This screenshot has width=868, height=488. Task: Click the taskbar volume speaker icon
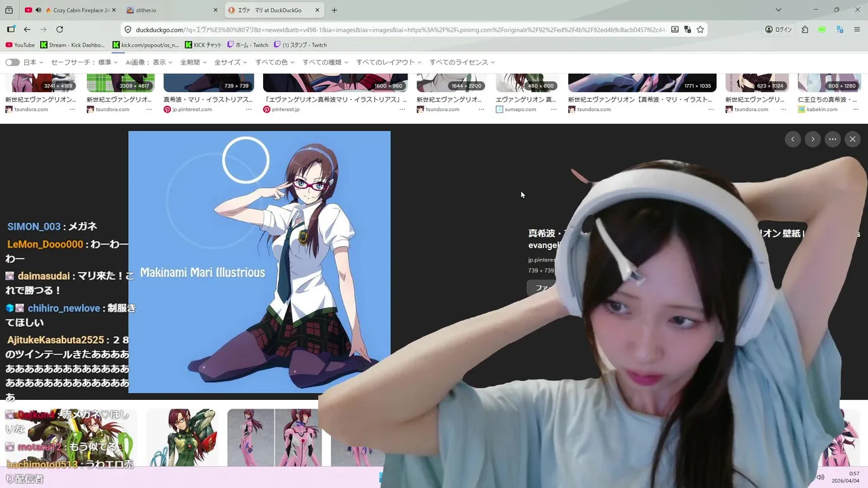coord(820,477)
